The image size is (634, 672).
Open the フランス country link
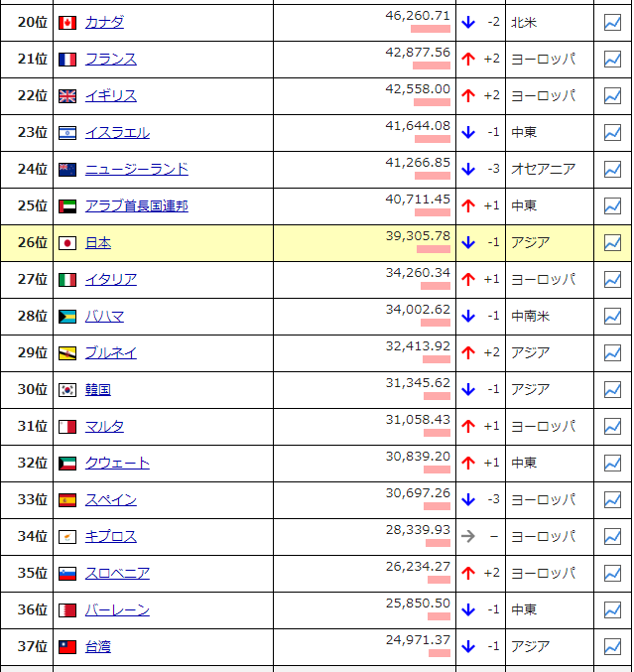[x=111, y=60]
